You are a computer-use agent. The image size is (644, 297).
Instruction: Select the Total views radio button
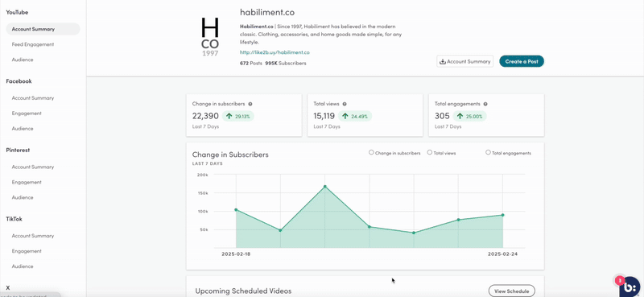430,152
